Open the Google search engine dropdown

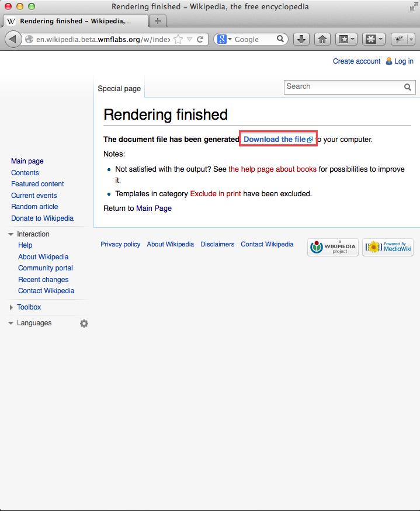click(x=224, y=39)
